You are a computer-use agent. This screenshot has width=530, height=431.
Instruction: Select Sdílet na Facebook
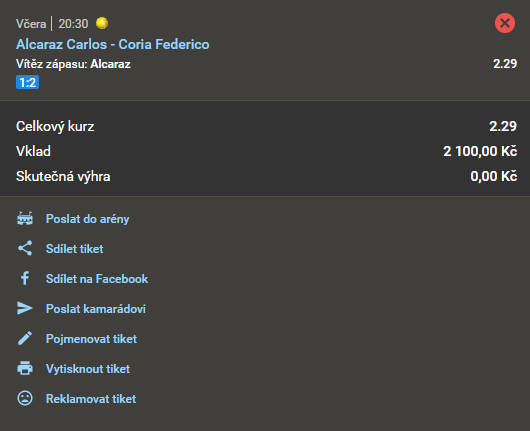tap(97, 279)
